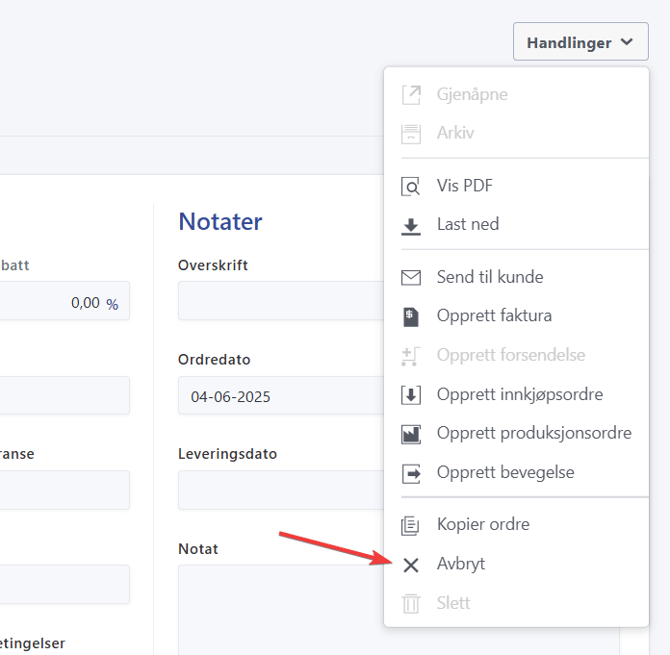Cancel the order with Avbryt
Viewport: 670px width, 655px height.
(461, 564)
